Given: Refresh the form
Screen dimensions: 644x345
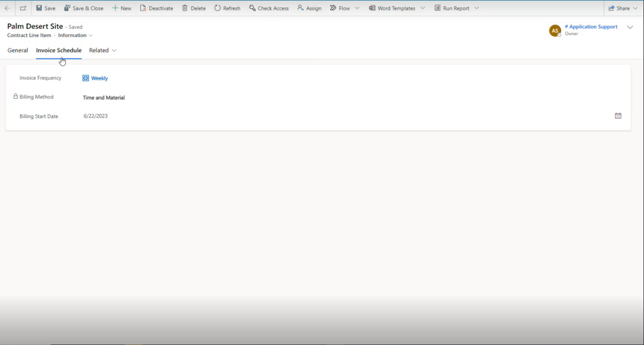Looking at the screenshot, I should pyautogui.click(x=227, y=8).
